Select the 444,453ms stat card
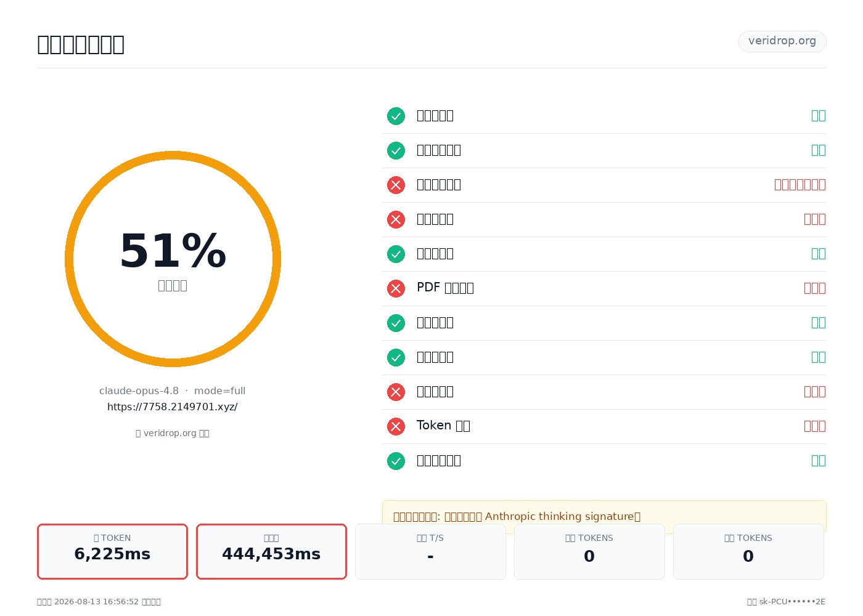The image size is (863, 616). click(x=271, y=551)
